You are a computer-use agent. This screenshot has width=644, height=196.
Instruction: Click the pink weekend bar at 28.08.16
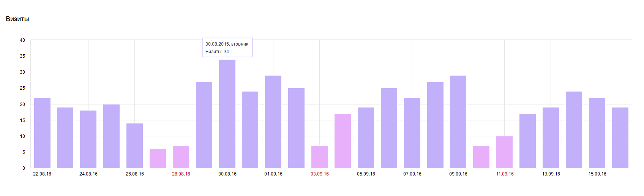click(181, 157)
